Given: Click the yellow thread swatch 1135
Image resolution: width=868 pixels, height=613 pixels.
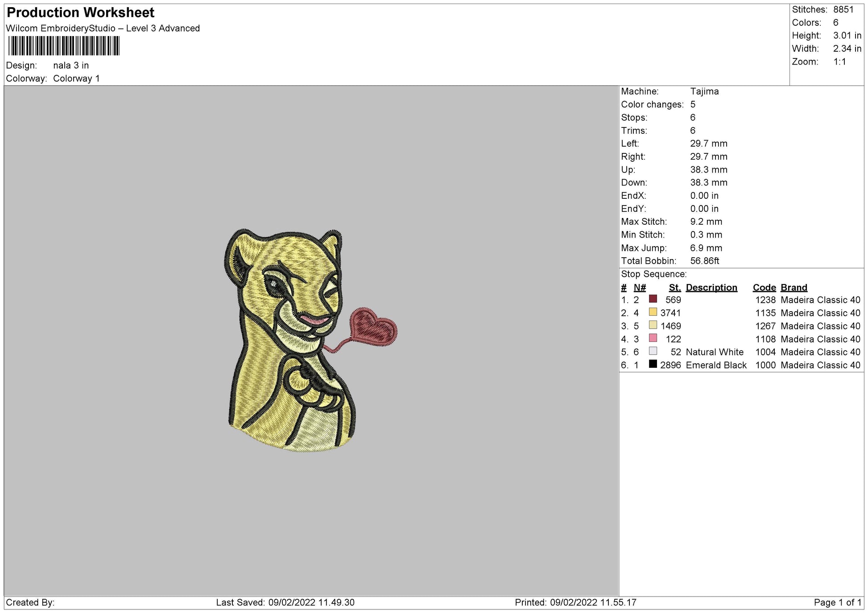Looking at the screenshot, I should point(653,312).
